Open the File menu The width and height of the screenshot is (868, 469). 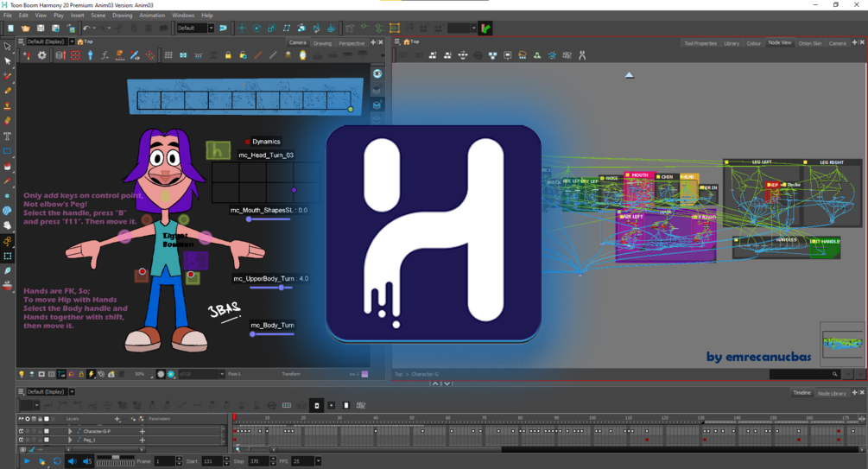click(8, 16)
